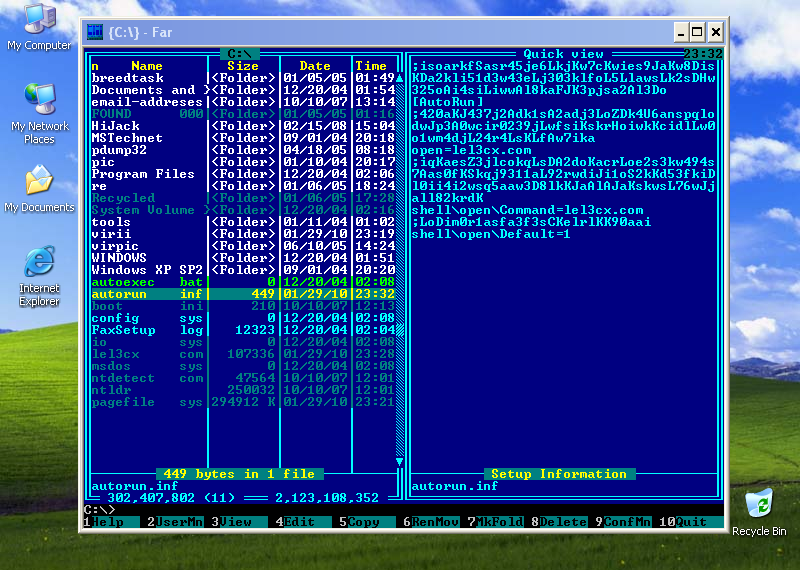
Task: Select the autoexec.bat file
Action: (243, 282)
